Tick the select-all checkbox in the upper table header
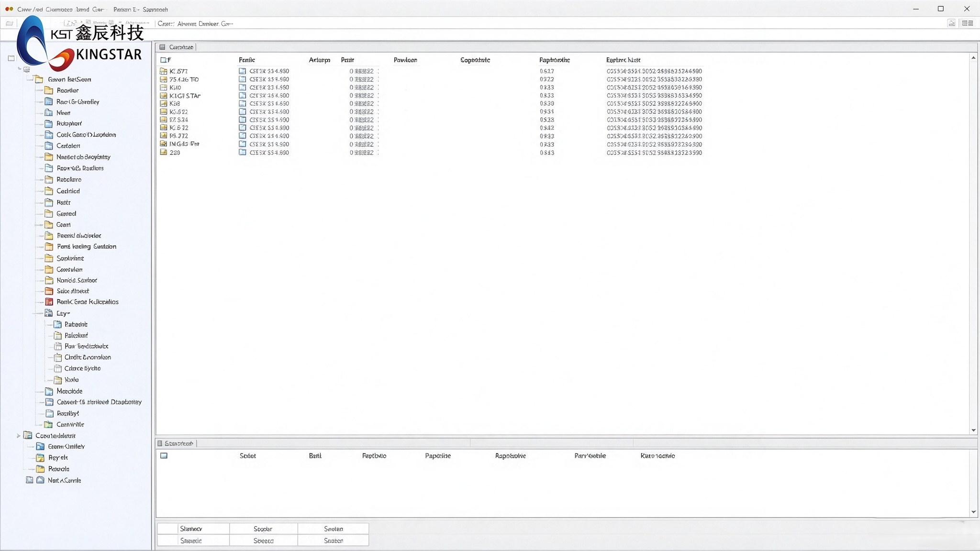 (164, 60)
